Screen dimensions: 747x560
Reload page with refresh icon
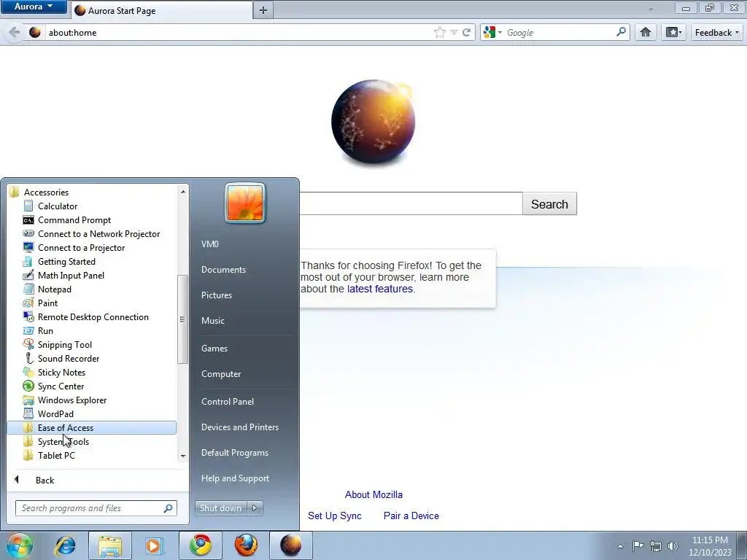[x=467, y=32]
